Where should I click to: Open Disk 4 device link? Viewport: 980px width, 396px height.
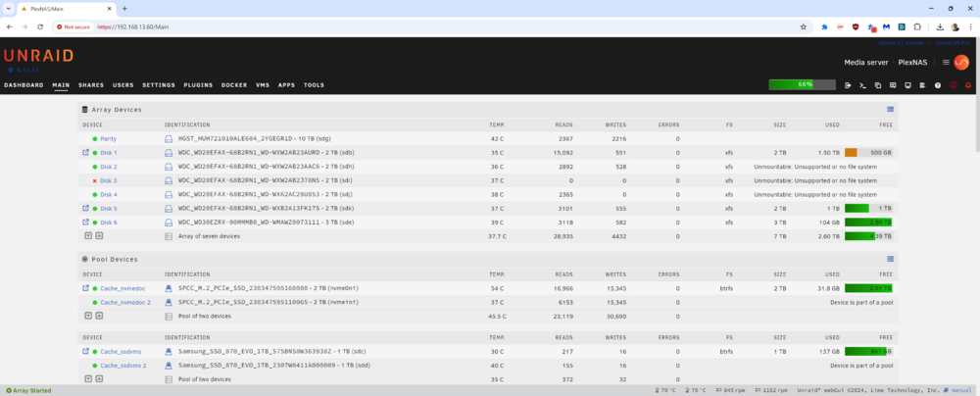[109, 194]
